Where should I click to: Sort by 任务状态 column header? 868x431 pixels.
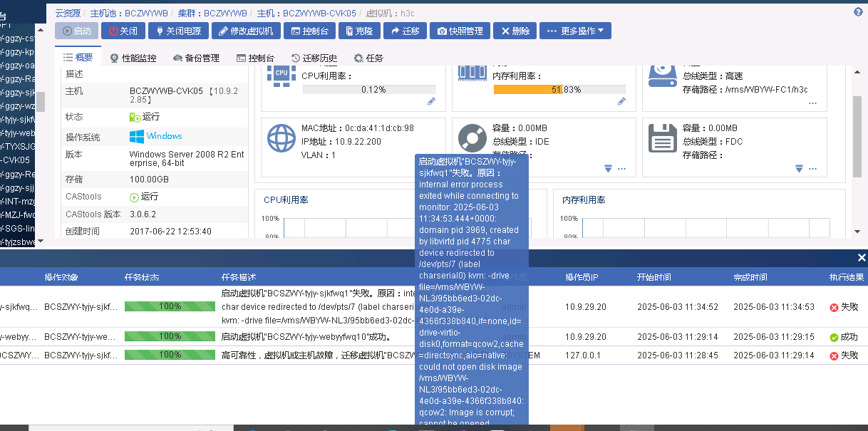pyautogui.click(x=142, y=277)
